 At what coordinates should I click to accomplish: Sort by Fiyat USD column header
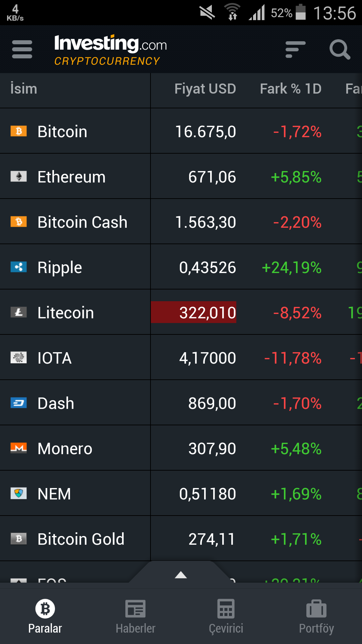tap(205, 89)
